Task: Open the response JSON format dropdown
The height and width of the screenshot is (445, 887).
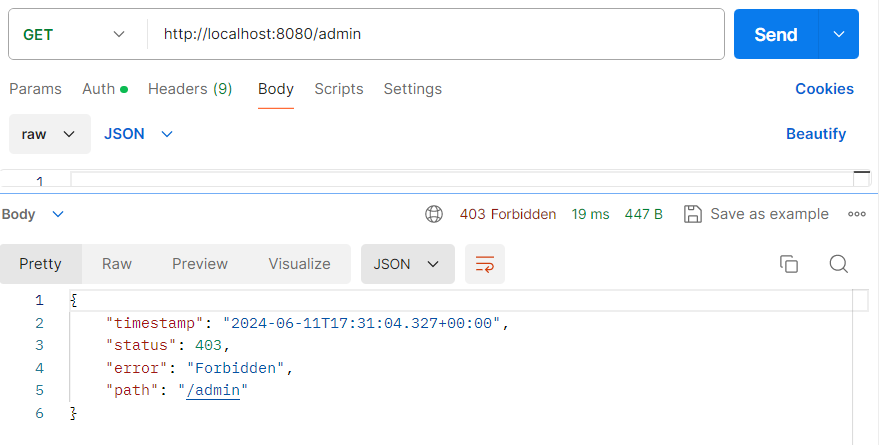Action: (407, 264)
